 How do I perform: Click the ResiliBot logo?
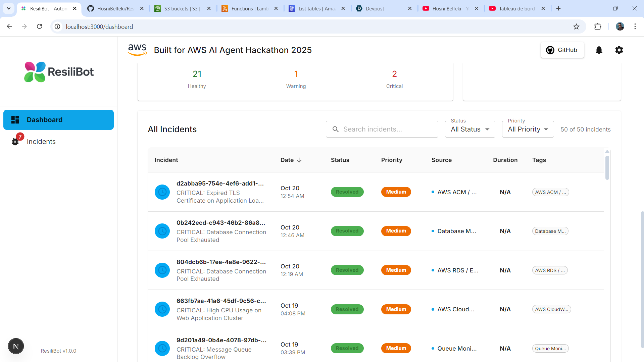point(59,72)
